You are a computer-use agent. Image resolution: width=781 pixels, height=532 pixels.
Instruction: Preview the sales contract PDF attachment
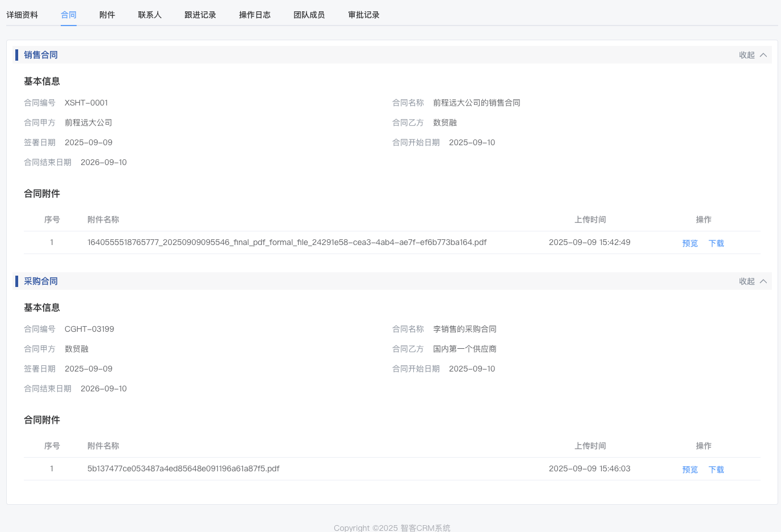[x=690, y=243]
